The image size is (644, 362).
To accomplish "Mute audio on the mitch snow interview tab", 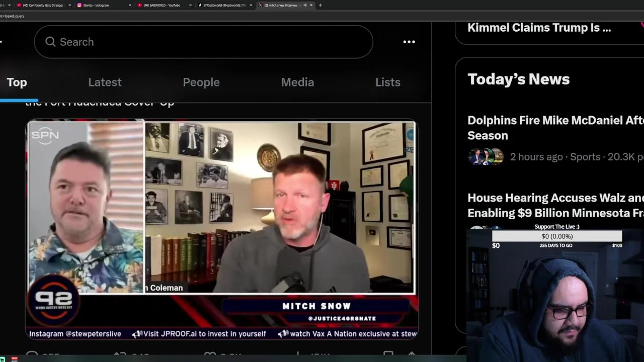I will pos(305,5).
